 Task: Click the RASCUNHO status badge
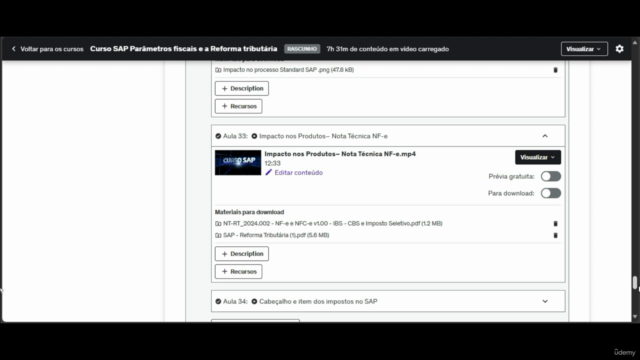(302, 49)
